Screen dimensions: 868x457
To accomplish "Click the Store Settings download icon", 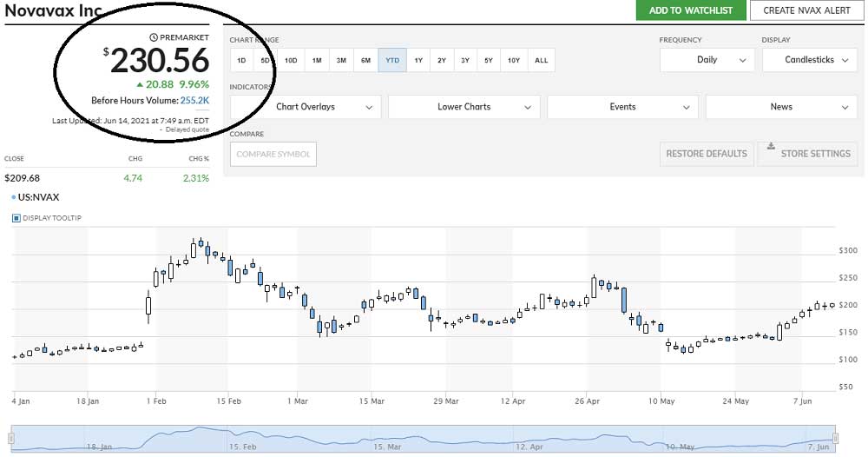I will coord(771,146).
